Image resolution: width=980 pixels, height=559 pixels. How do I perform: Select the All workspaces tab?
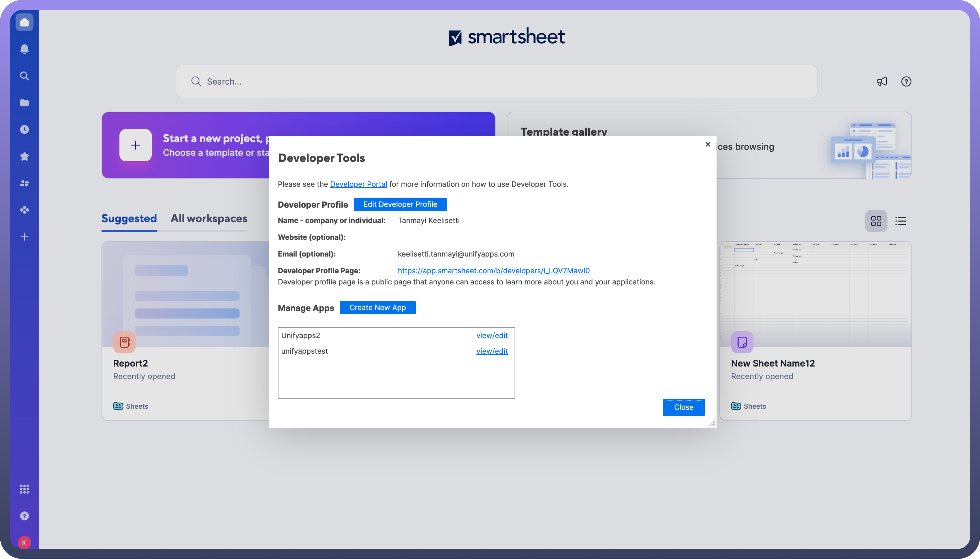[209, 218]
